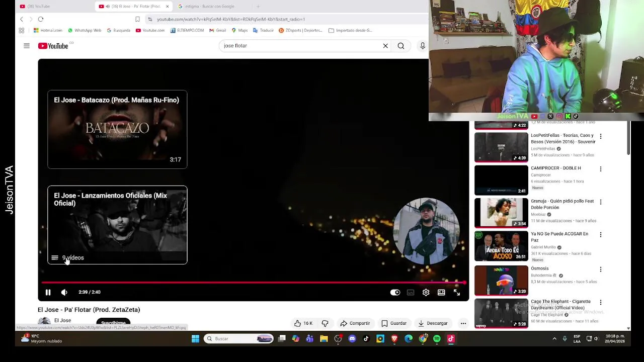
Task: Expand Importado desde G... bookmarks folder
Action: pos(350,30)
